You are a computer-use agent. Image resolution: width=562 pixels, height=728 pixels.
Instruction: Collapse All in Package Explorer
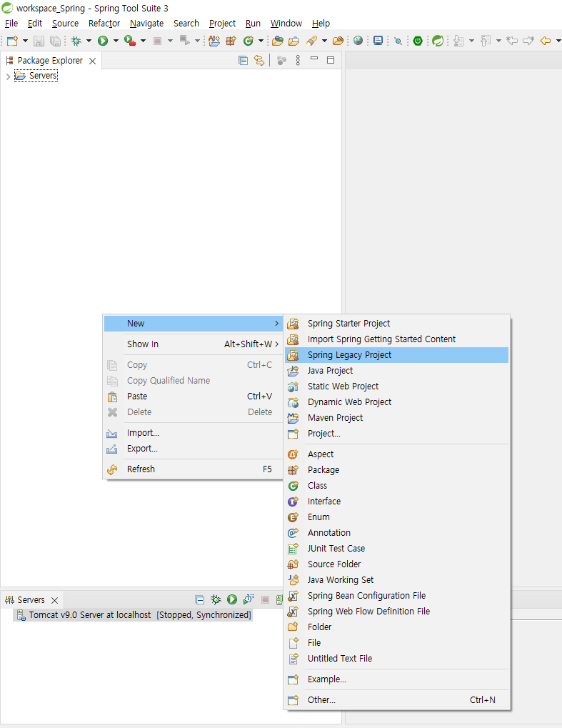244,60
